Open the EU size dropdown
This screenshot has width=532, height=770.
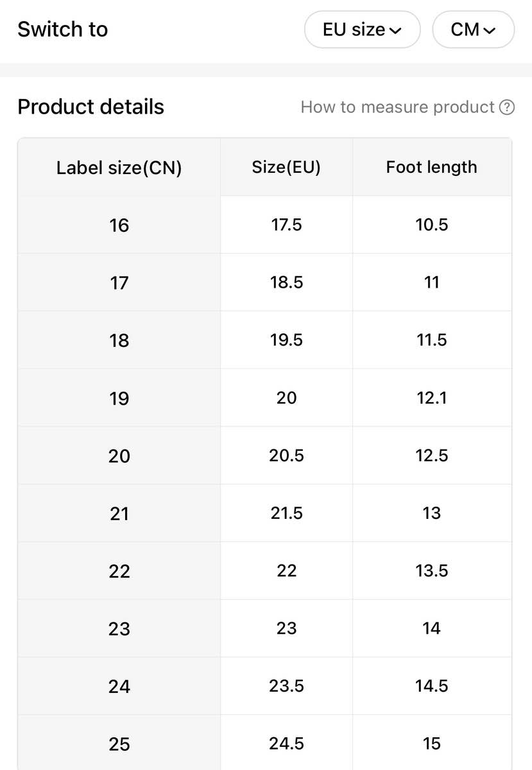coord(362,30)
